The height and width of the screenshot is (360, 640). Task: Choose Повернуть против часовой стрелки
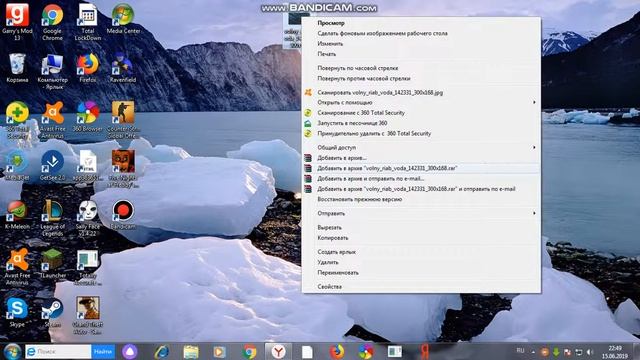pyautogui.click(x=421, y=78)
